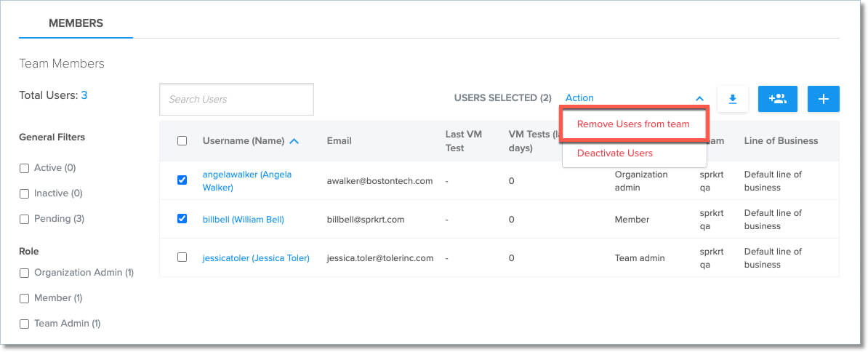Check the jessicatoler row checkbox
This screenshot has height=352, width=868.
click(182, 257)
